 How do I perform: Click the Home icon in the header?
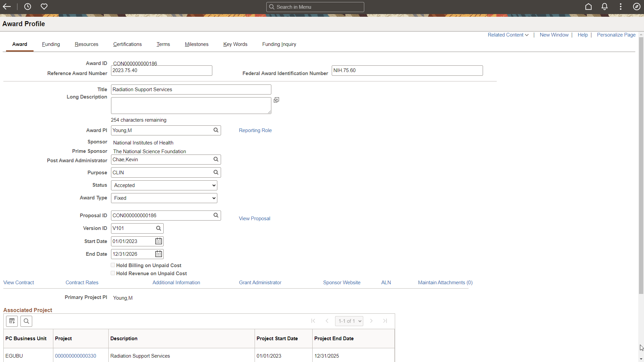tap(589, 6)
